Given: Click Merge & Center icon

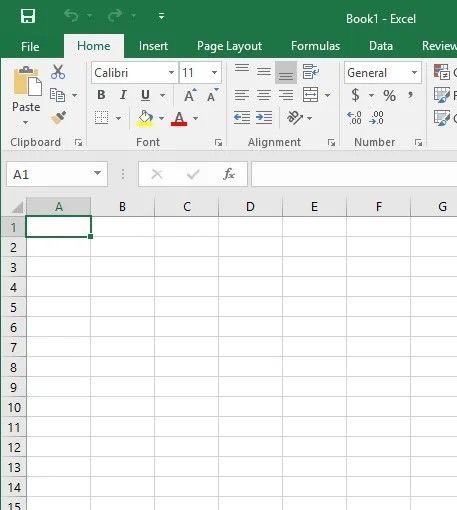Looking at the screenshot, I should [x=310, y=95].
